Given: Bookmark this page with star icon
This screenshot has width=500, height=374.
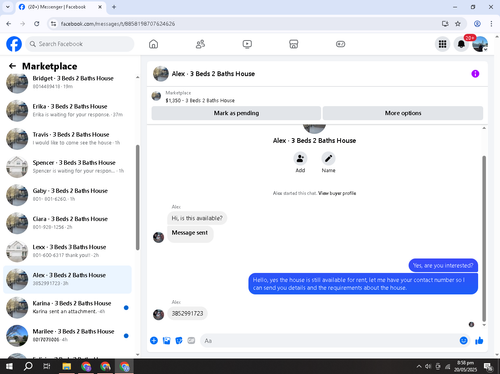Looking at the screenshot, I should tap(458, 24).
